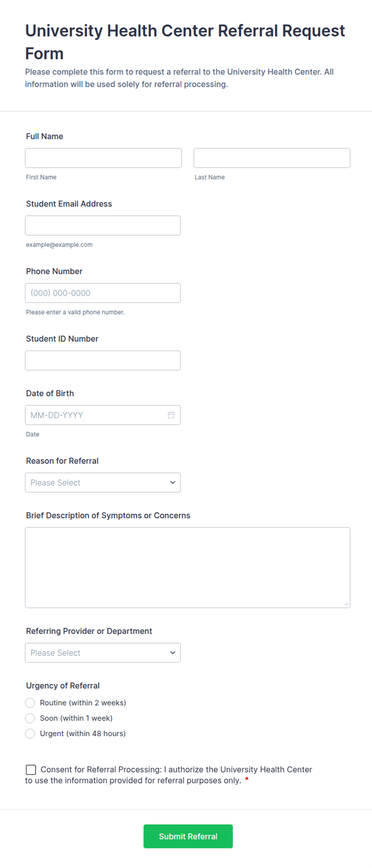372x868 pixels.
Task: Click the Last Name text box
Action: point(272,158)
